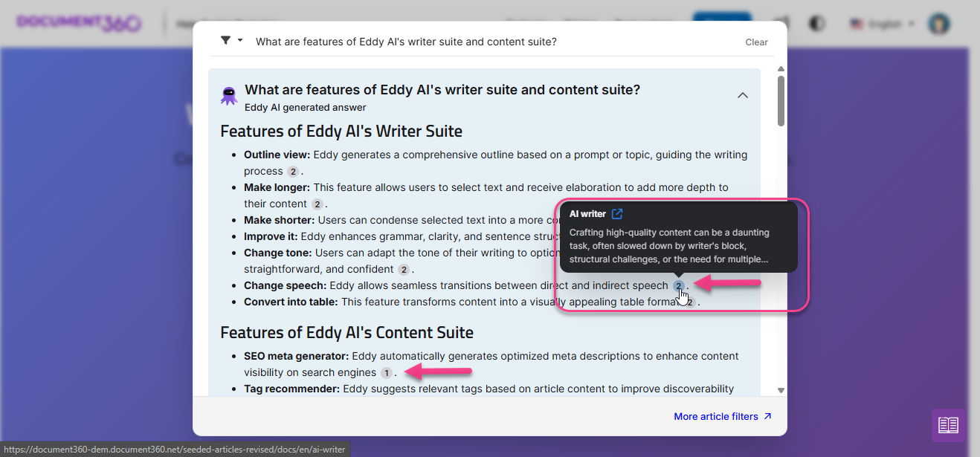
Task: Click 'Eddy AI generated answer' subtitle text
Action: pos(306,108)
